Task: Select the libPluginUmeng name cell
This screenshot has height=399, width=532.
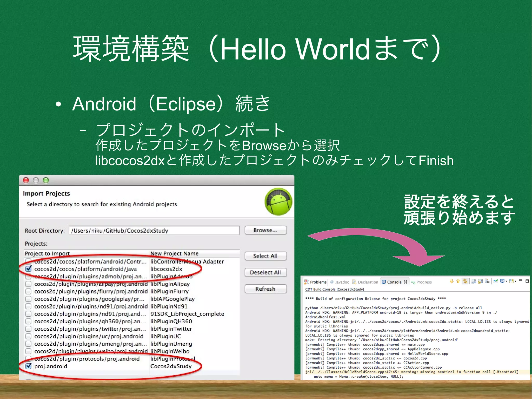Action: click(x=171, y=344)
